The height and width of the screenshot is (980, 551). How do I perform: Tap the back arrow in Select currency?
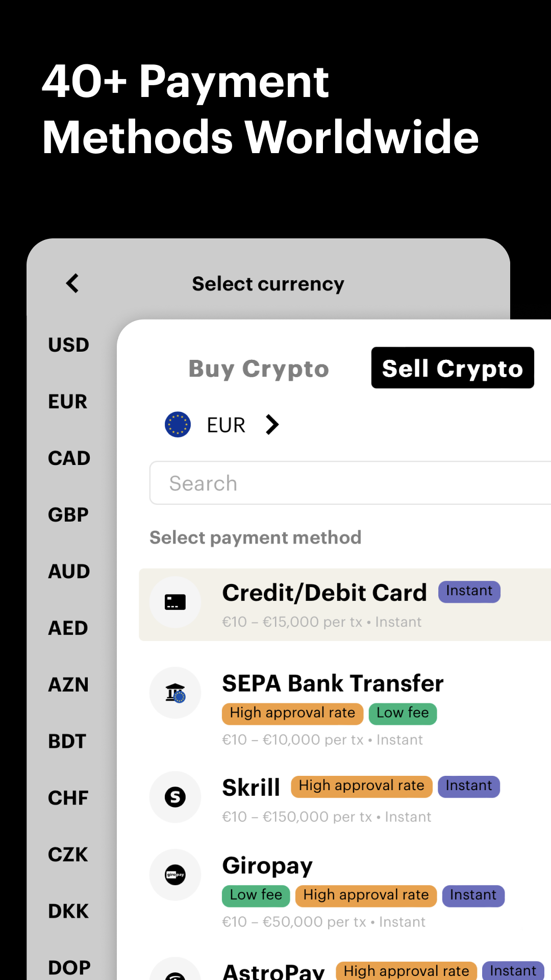(72, 283)
